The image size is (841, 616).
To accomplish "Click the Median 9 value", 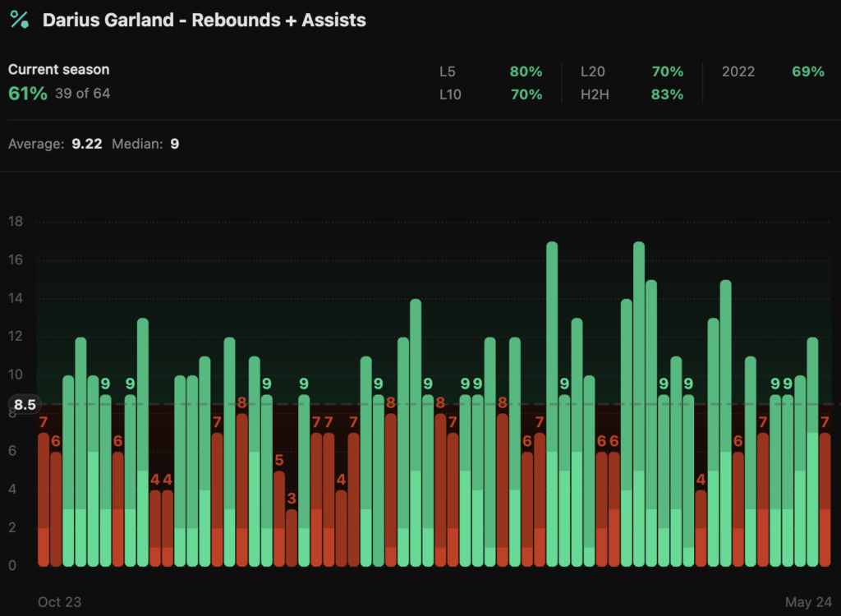I will point(174,144).
